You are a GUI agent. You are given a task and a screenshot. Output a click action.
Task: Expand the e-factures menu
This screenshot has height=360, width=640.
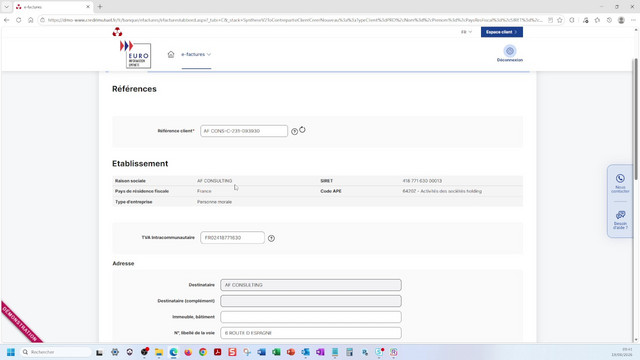click(x=196, y=54)
